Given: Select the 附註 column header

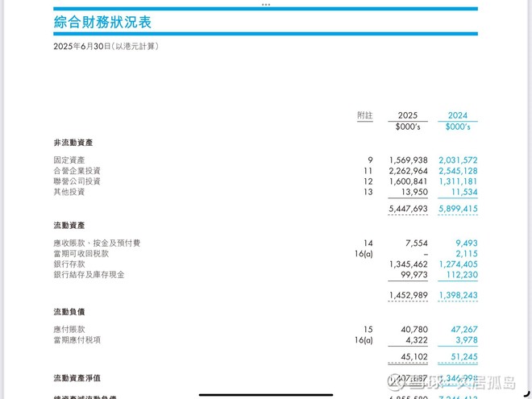Looking at the screenshot, I should [364, 115].
